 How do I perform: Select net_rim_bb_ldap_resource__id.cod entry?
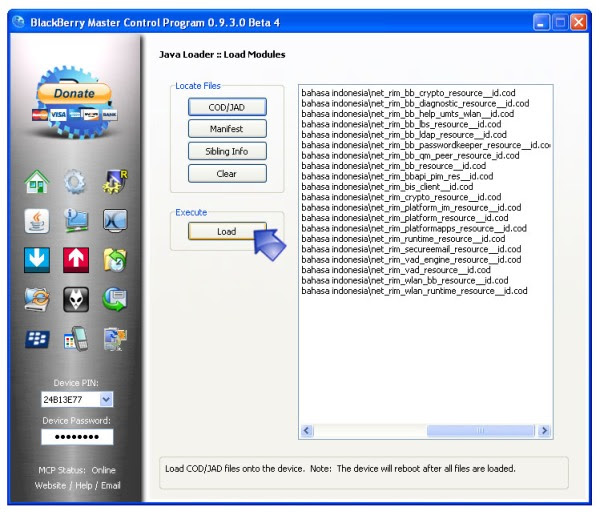pos(404,135)
